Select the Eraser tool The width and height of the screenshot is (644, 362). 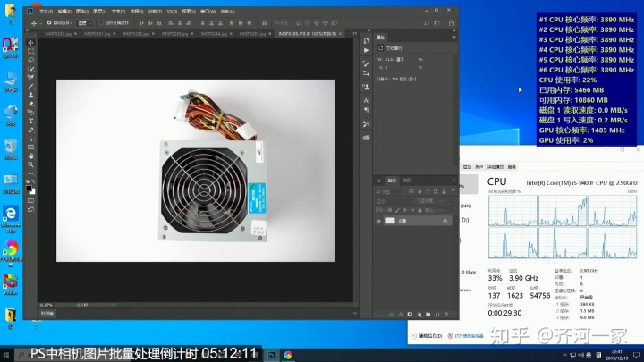pyautogui.click(x=30, y=104)
